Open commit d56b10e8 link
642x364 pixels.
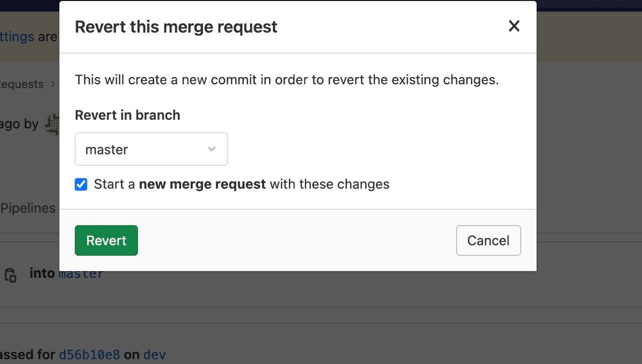(x=89, y=354)
